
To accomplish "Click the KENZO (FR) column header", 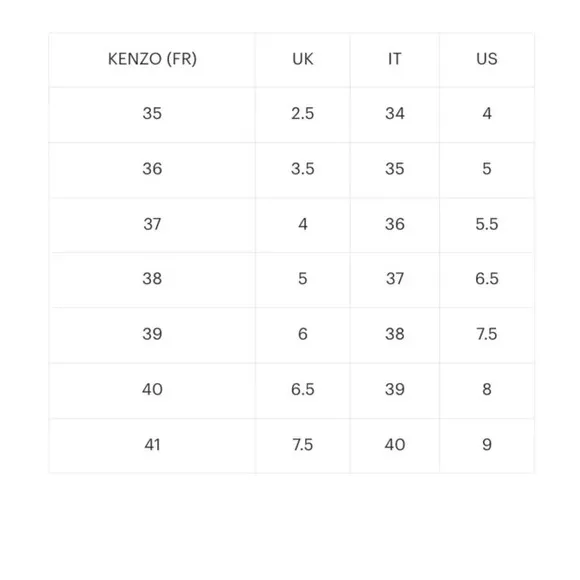I will (152, 59).
